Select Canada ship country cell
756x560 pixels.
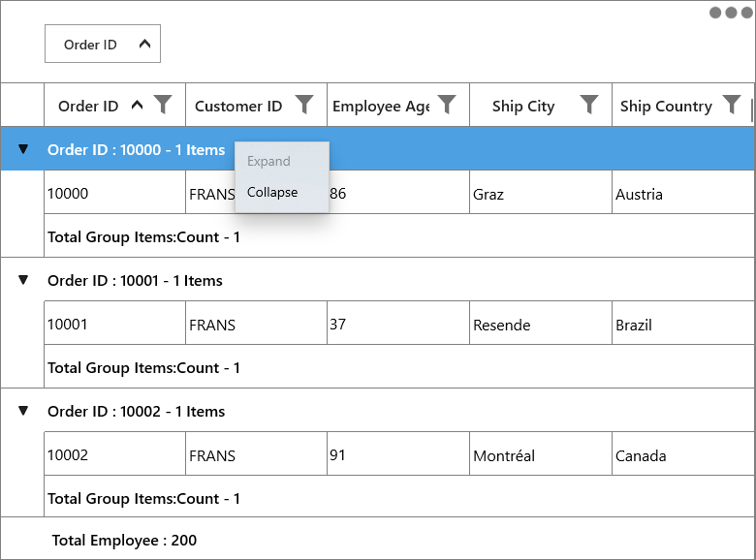click(x=683, y=453)
